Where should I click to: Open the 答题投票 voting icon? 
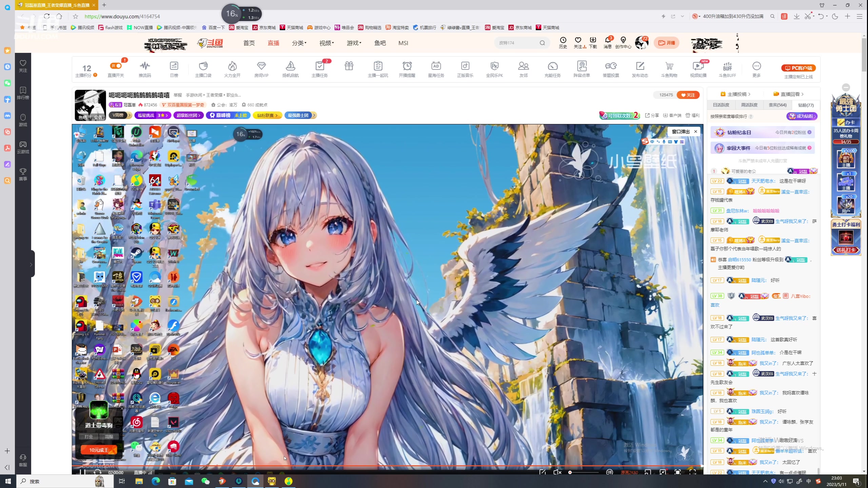611,66
